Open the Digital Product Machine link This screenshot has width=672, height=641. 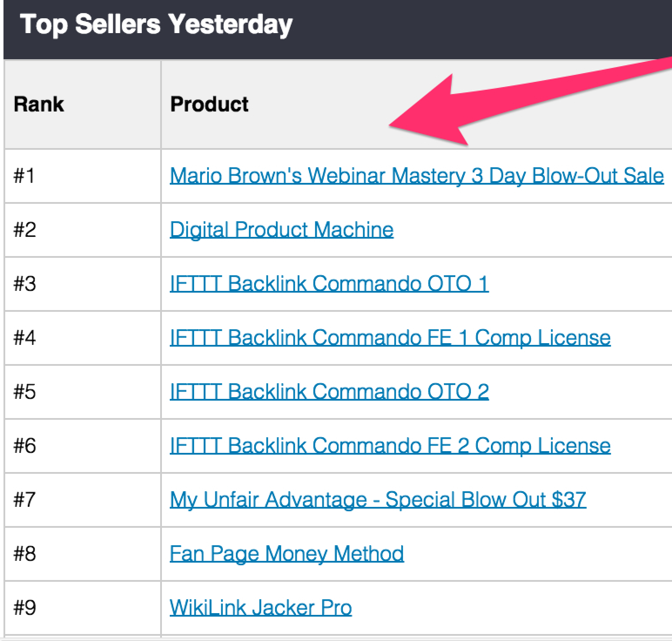pyautogui.click(x=282, y=229)
